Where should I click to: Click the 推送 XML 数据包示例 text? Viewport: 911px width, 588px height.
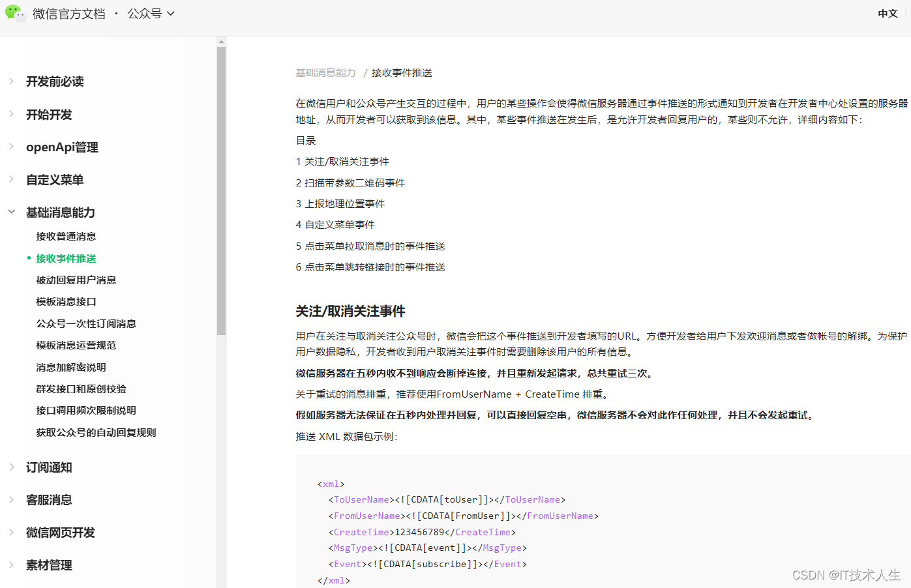(346, 437)
